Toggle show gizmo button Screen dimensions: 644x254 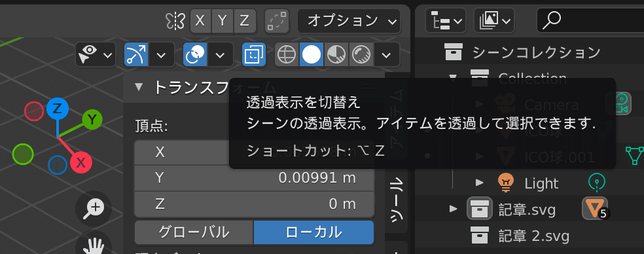tap(136, 55)
